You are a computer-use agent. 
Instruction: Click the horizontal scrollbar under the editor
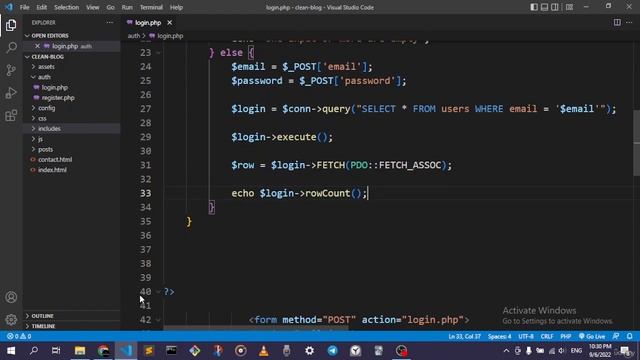point(256,328)
